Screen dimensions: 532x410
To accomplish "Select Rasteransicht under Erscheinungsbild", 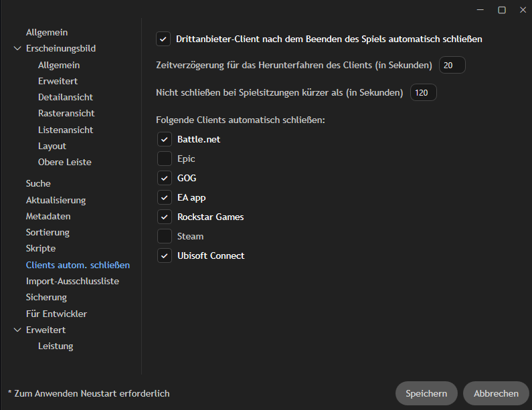I will pos(66,114).
